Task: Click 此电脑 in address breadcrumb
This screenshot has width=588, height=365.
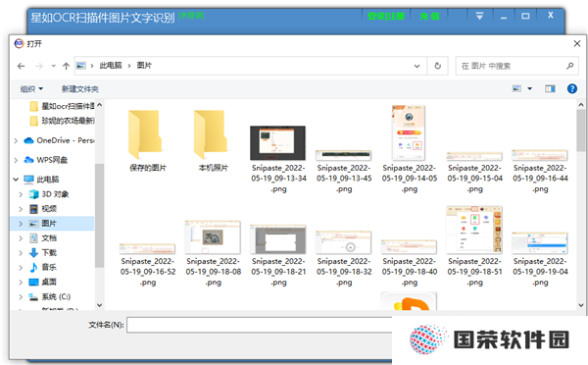Action: (x=111, y=66)
